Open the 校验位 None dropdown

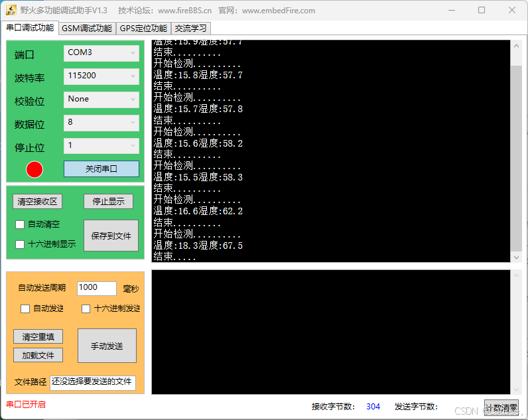[101, 100]
